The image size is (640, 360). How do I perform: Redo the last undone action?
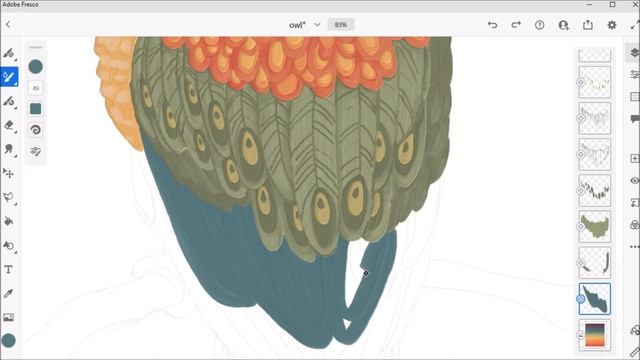pyautogui.click(x=516, y=25)
